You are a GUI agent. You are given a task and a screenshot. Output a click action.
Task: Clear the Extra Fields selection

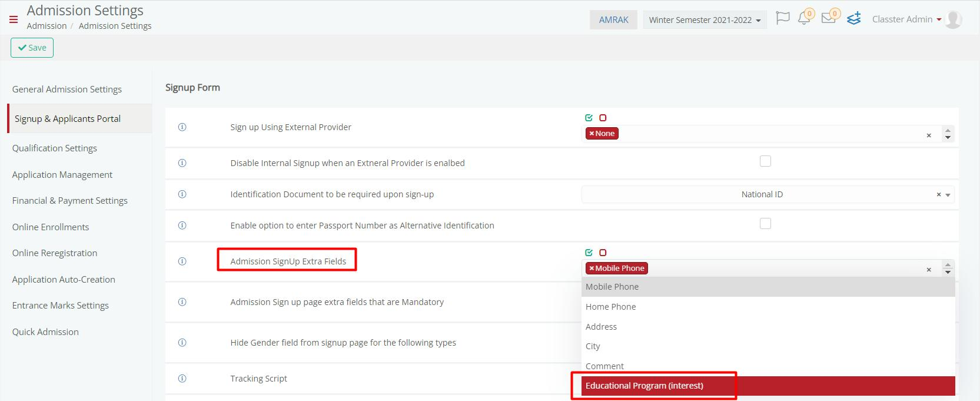(x=929, y=270)
